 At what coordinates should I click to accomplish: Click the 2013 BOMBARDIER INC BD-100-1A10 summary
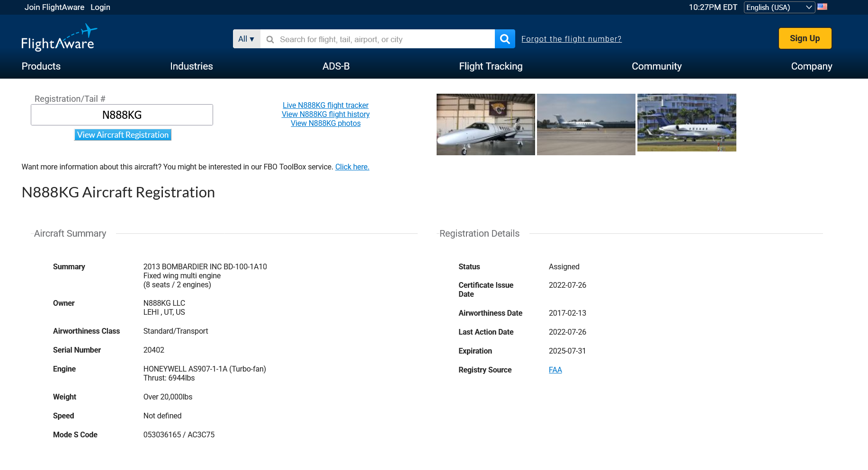[205, 266]
